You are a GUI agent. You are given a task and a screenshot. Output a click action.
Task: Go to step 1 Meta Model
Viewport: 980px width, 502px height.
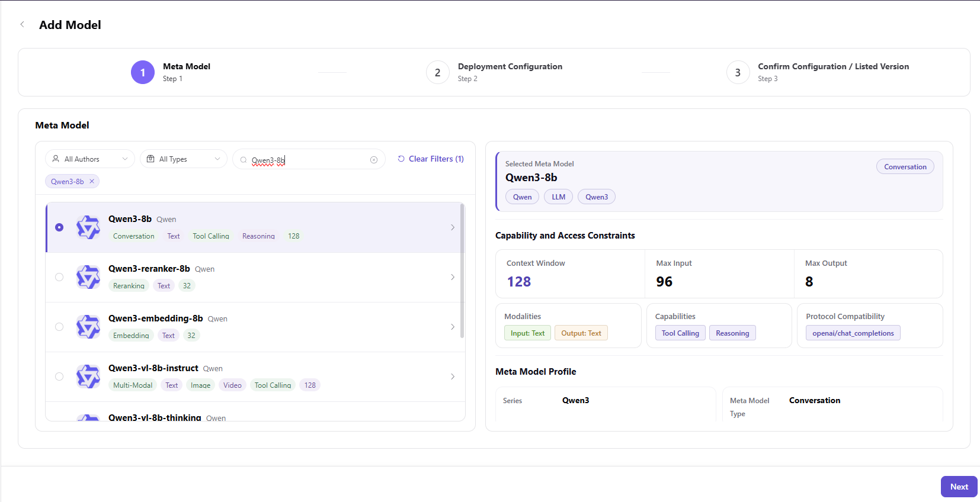pos(171,72)
